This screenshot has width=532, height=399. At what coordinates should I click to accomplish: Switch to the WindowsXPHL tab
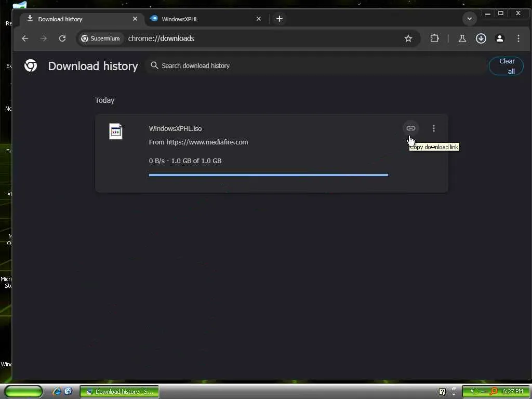(x=206, y=19)
